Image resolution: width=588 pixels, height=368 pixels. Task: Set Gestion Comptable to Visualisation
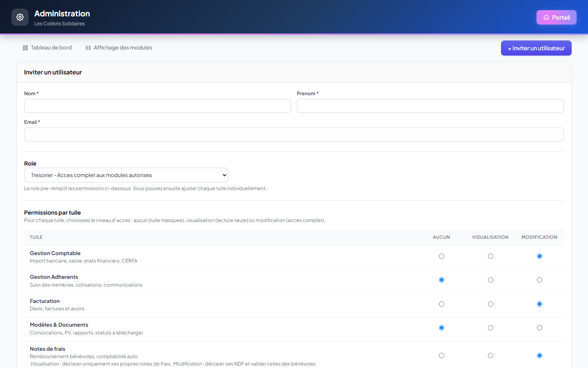490,256
